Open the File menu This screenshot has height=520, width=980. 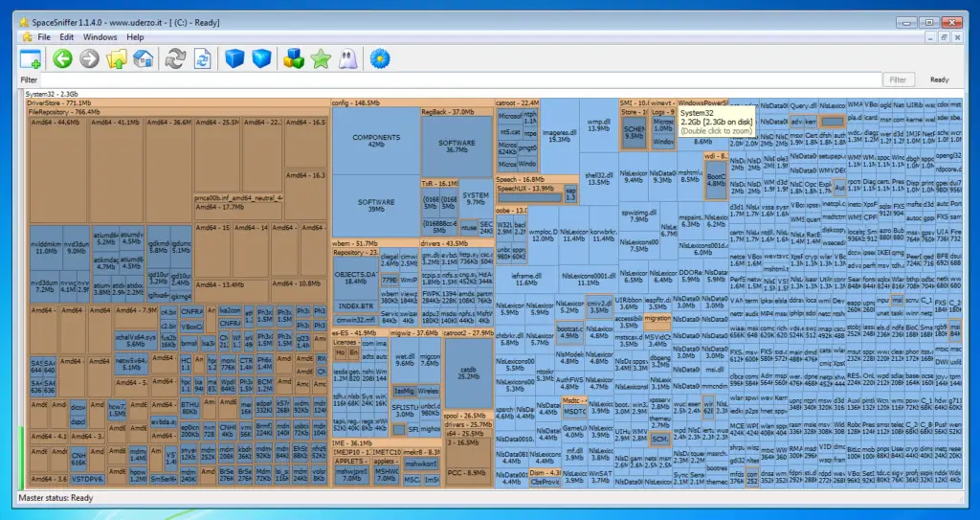(x=44, y=37)
